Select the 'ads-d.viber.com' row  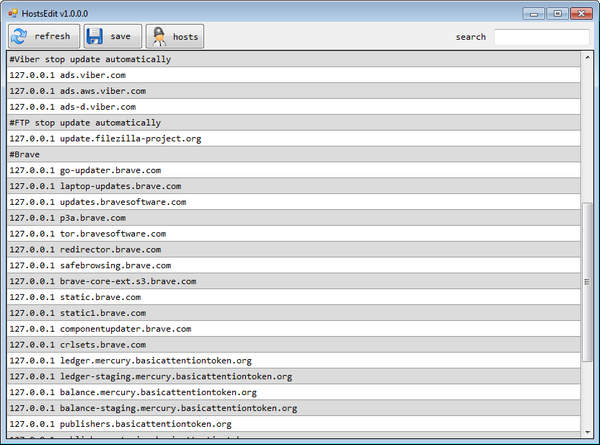(x=293, y=107)
